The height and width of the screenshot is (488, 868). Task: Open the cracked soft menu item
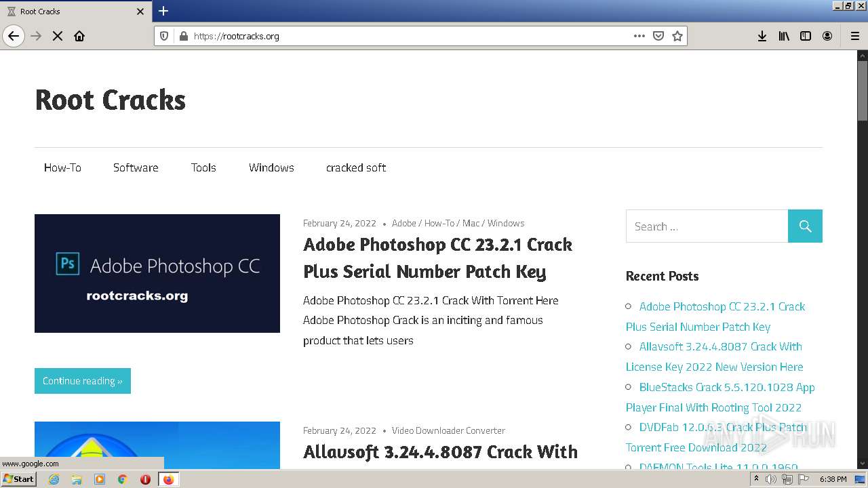356,167
